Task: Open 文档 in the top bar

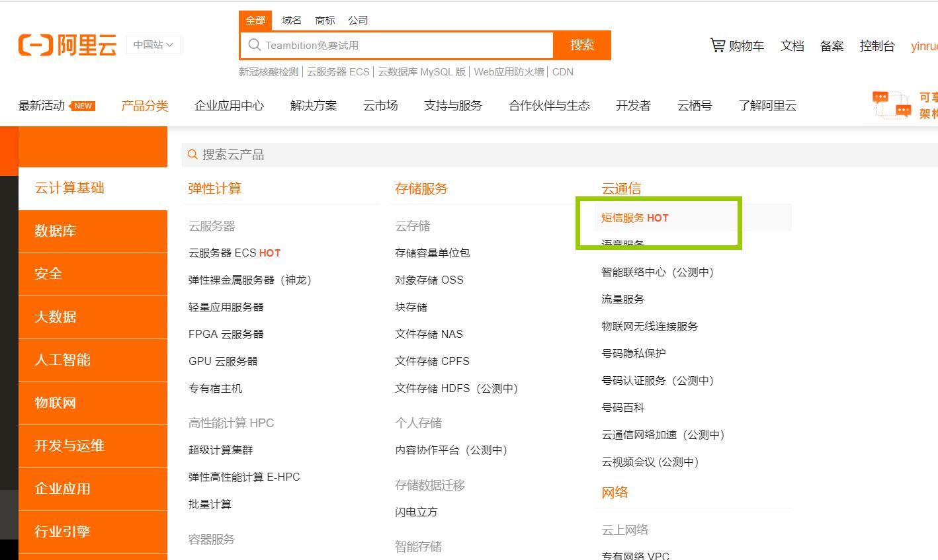Action: tap(792, 46)
